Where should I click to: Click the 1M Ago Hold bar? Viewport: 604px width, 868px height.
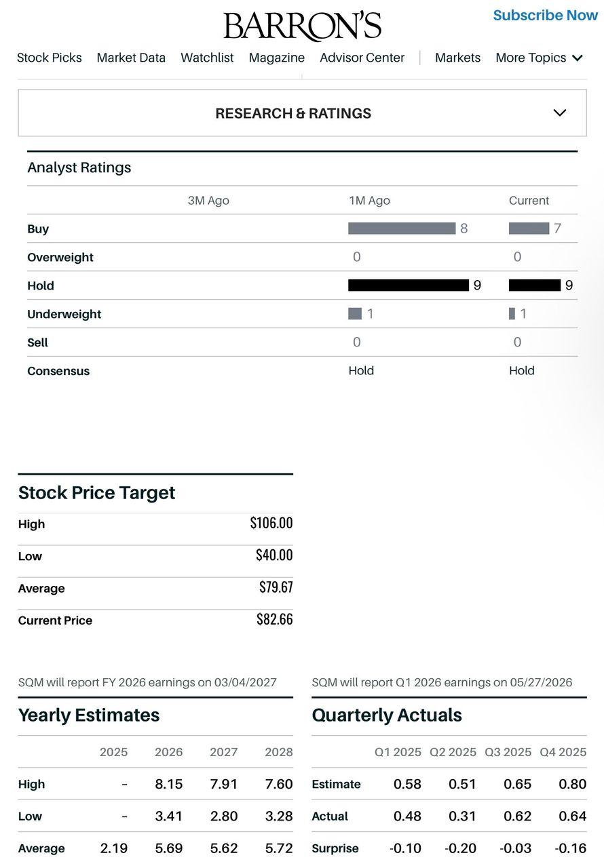click(409, 285)
